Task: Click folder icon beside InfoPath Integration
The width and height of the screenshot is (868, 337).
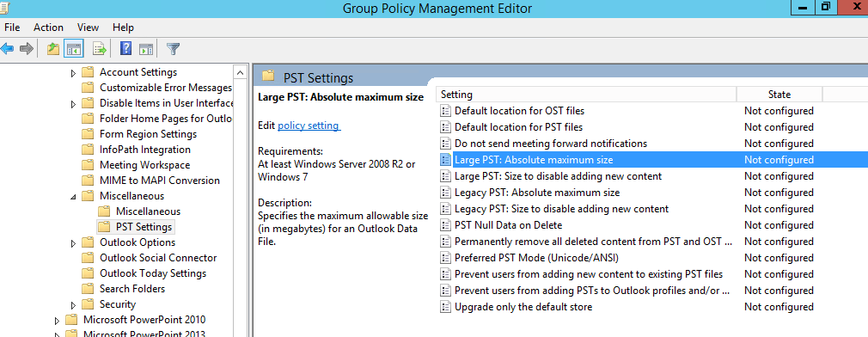Action: click(88, 150)
